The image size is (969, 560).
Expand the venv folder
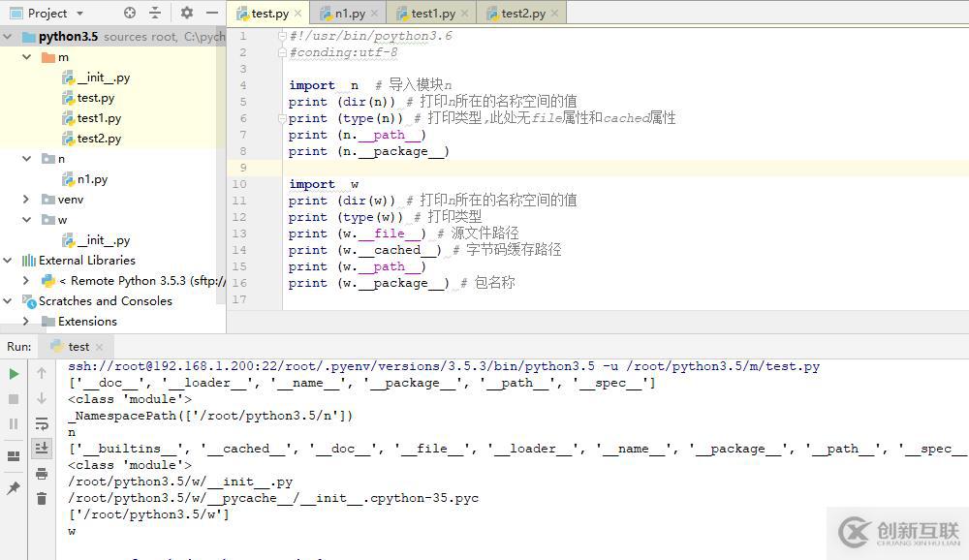26,199
